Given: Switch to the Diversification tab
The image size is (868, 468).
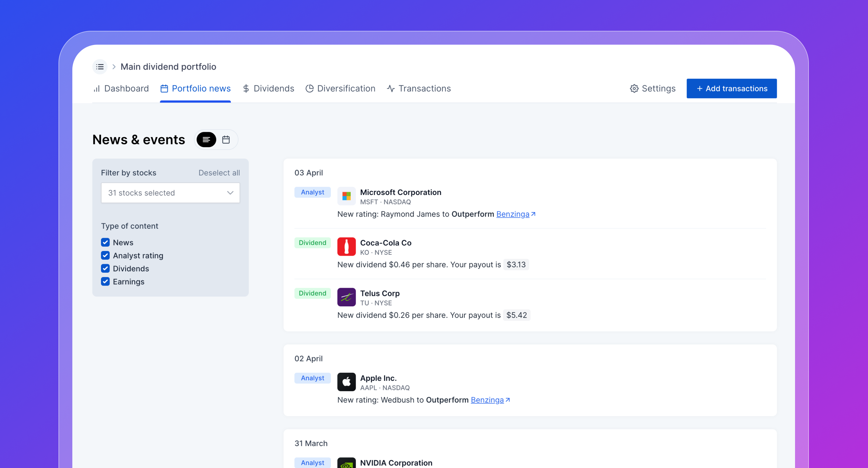Looking at the screenshot, I should (340, 89).
